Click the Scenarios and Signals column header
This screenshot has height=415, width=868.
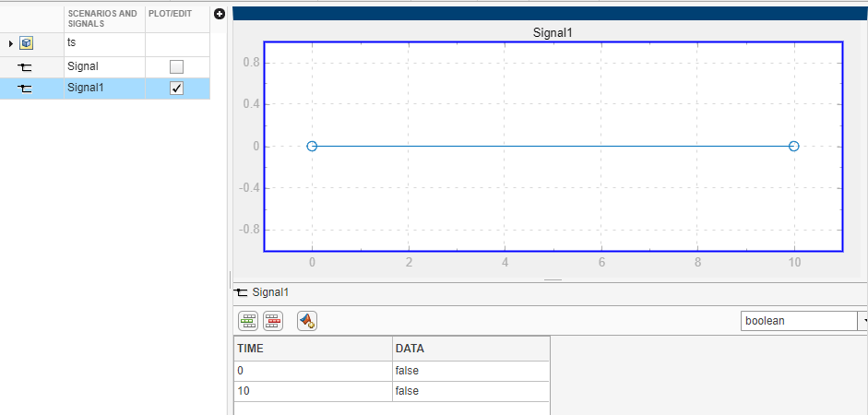(x=103, y=18)
